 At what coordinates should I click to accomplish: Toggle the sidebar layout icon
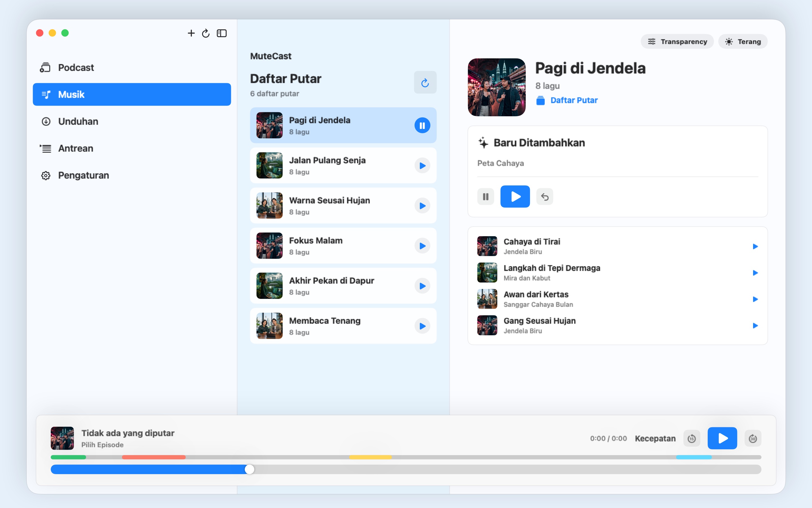pos(222,33)
